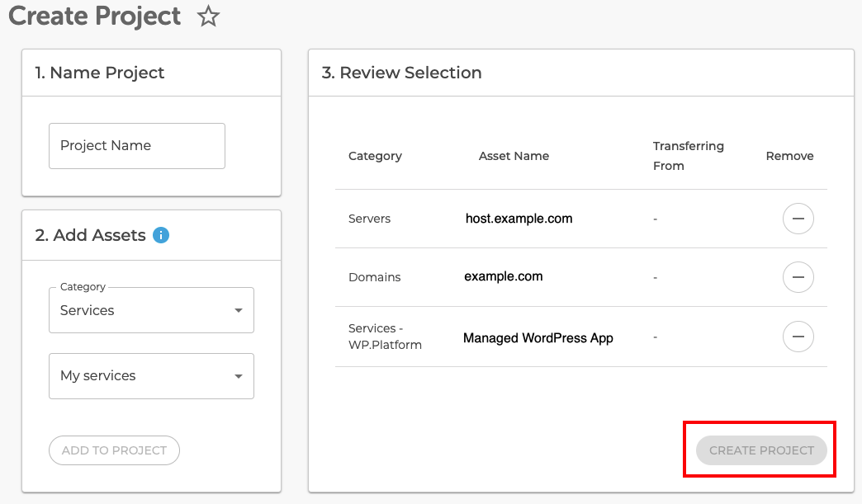The height and width of the screenshot is (504, 862).
Task: Click the blue info icon near Add Assets
Action: point(162,235)
